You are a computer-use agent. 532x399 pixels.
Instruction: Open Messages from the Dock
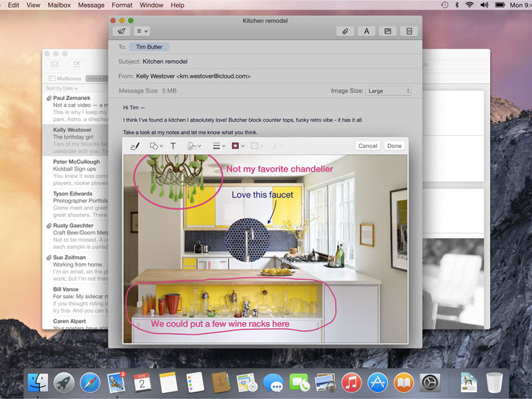[273, 383]
